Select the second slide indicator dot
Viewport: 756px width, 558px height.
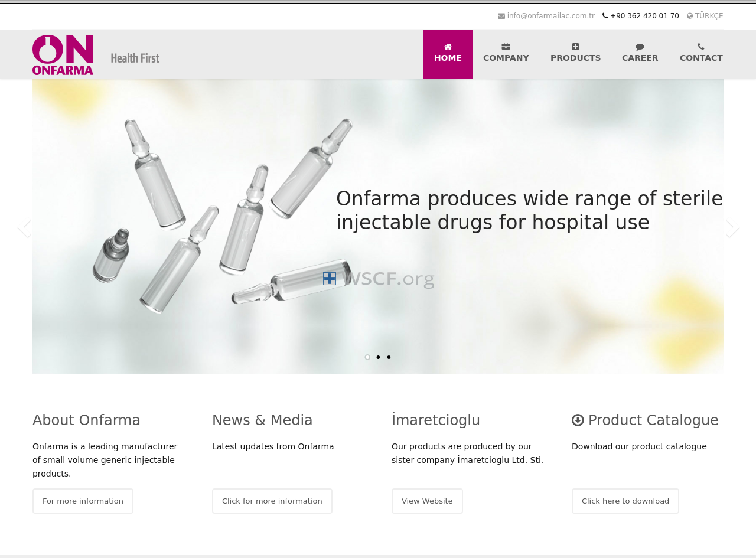378,357
